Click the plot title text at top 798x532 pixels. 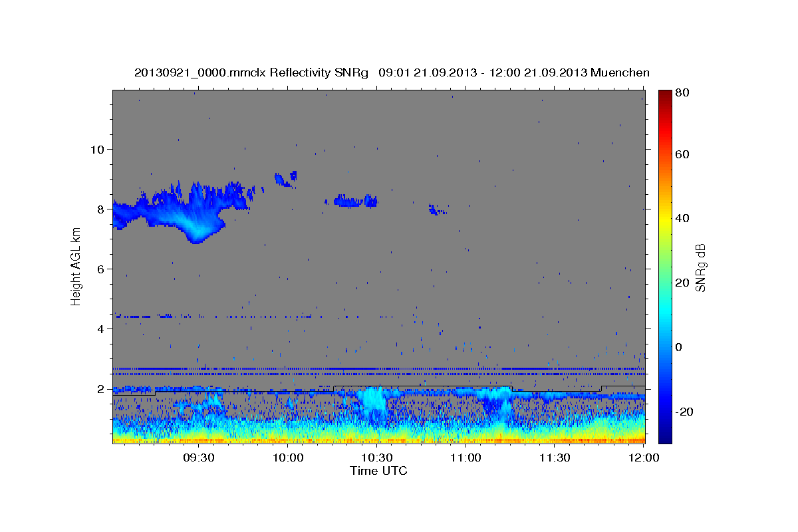pyautogui.click(x=392, y=72)
